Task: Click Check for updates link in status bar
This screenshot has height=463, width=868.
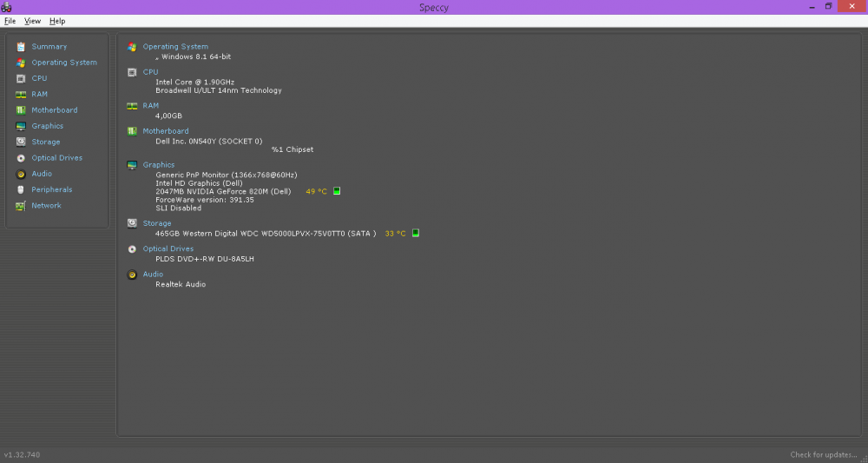Action: tap(823, 454)
